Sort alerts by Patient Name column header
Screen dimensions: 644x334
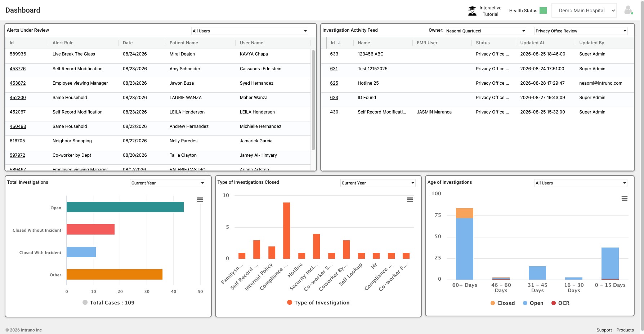click(x=184, y=43)
